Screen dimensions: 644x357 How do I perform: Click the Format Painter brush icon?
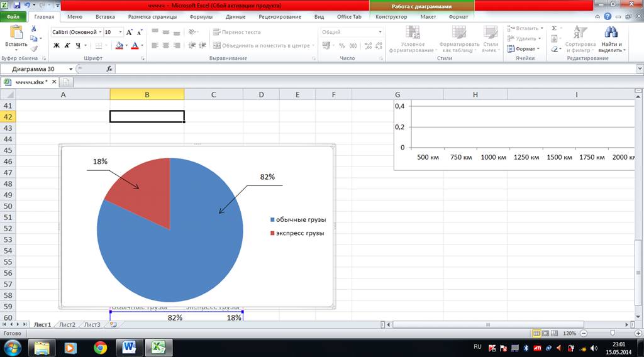(x=35, y=48)
